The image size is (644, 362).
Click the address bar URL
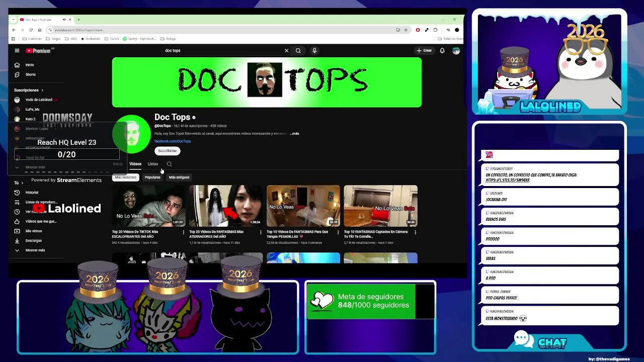pos(78,30)
